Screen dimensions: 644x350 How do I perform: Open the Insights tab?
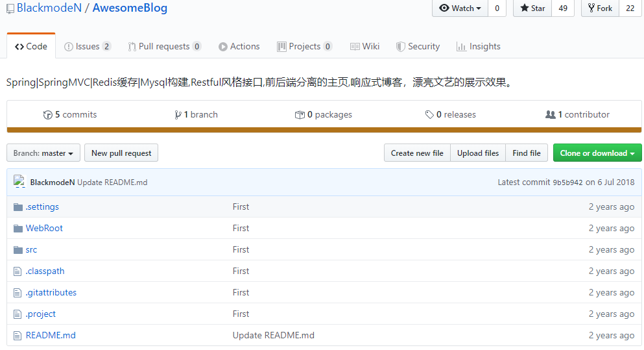[x=479, y=47]
